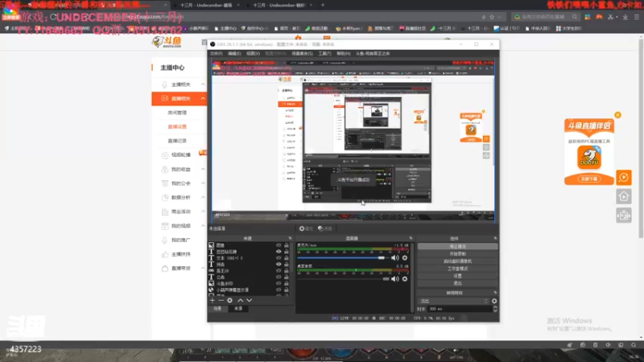Click the browser hamburger menu icon
Viewport: 644px width, 362px height.
(x=636, y=17)
